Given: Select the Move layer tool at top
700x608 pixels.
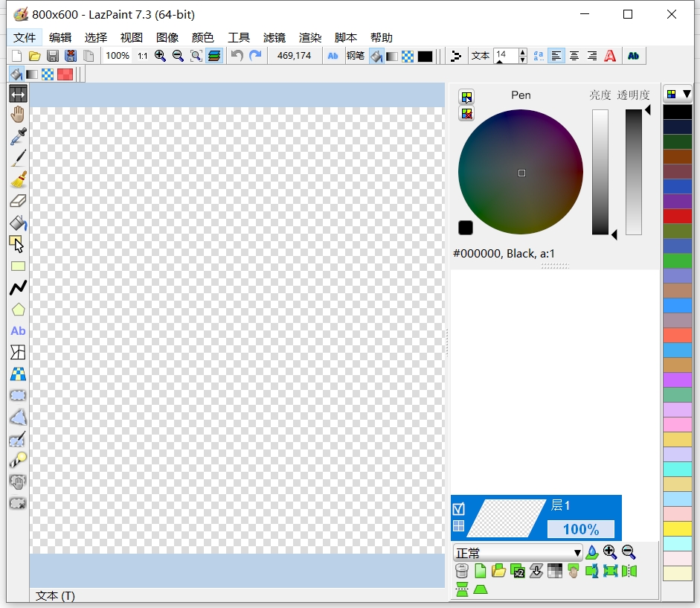Looking at the screenshot, I should tap(18, 94).
